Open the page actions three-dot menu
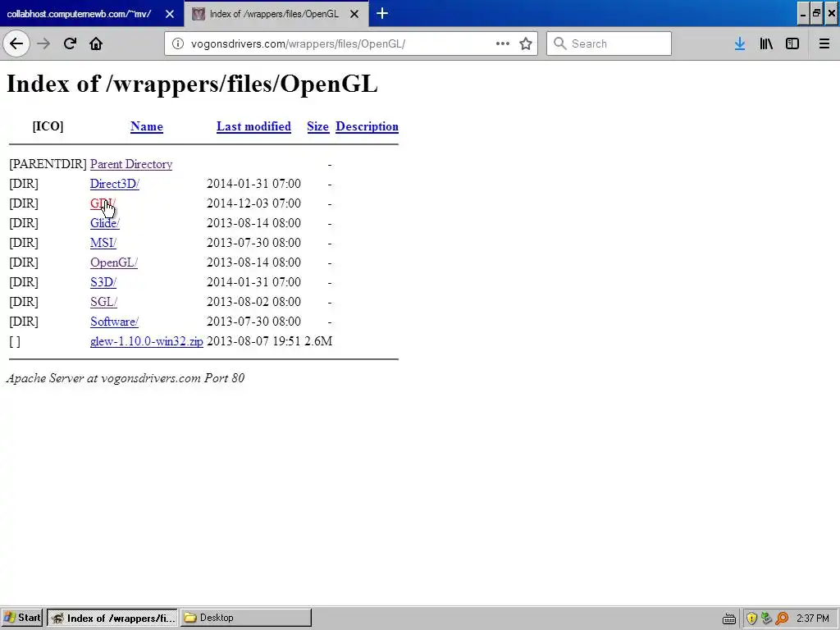840x630 pixels. 503,43
